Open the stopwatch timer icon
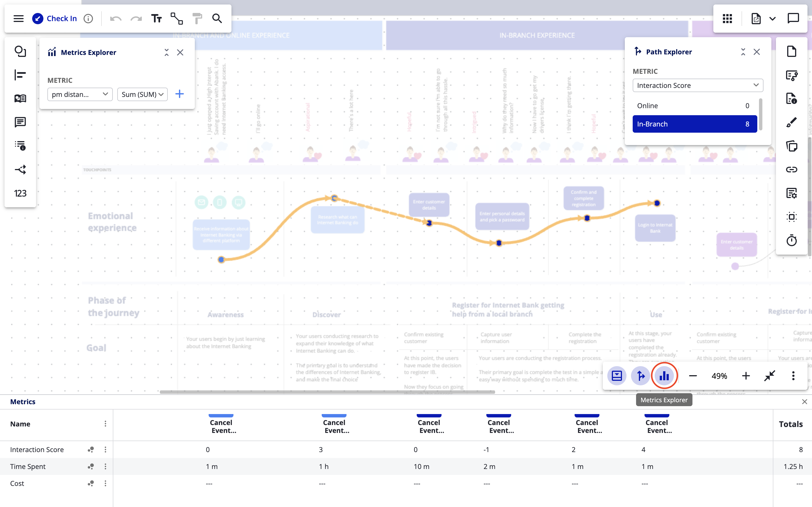The height and width of the screenshot is (507, 812). [791, 241]
